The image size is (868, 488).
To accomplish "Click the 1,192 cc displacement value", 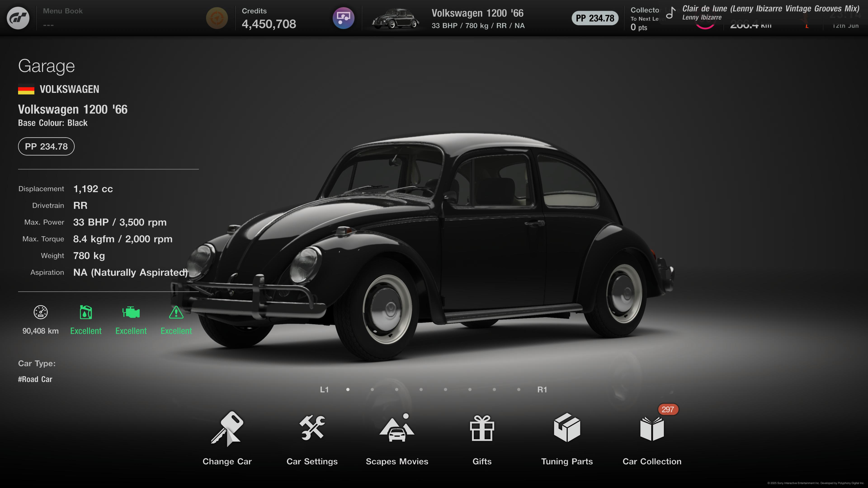I will (93, 189).
